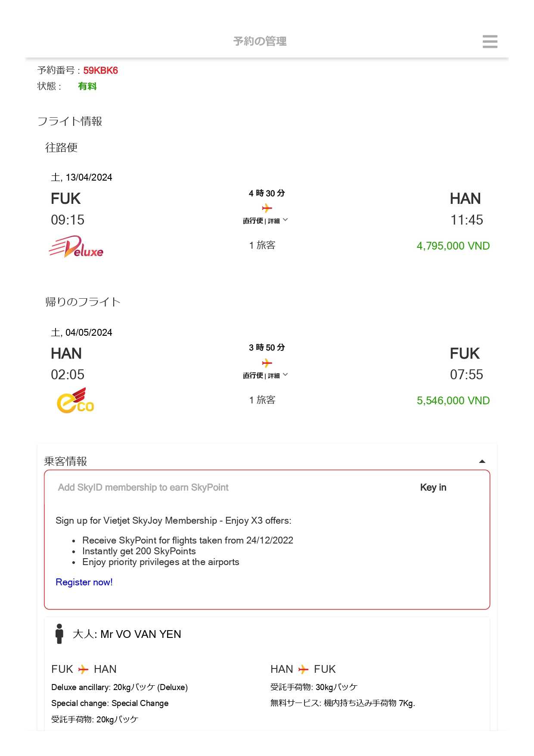Click the Key in button
Image resolution: width=534 pixels, height=756 pixels.
pos(433,487)
